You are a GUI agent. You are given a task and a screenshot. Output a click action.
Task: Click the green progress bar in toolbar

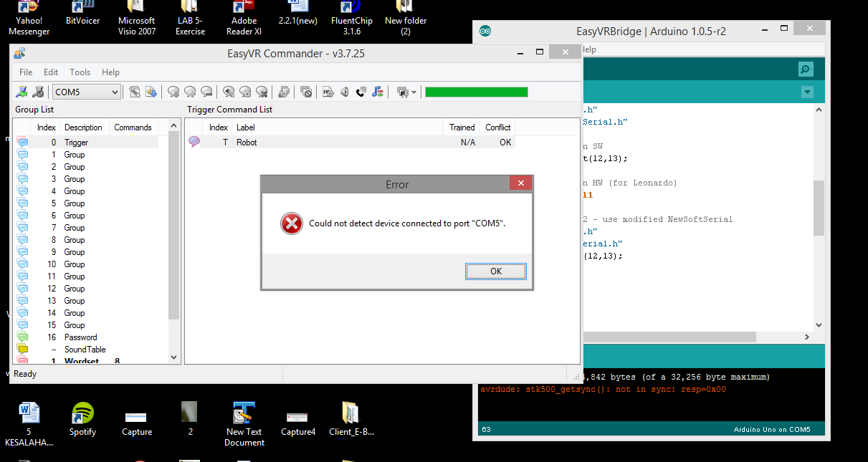(476, 92)
